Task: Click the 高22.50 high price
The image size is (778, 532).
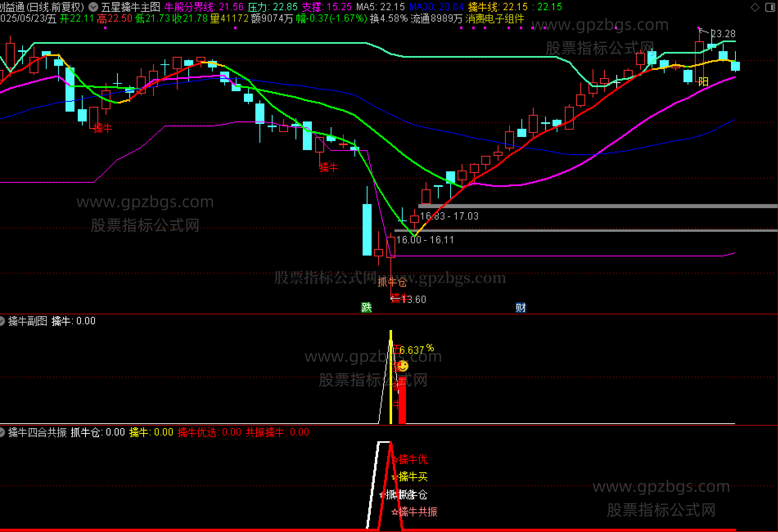Action: 115,19
